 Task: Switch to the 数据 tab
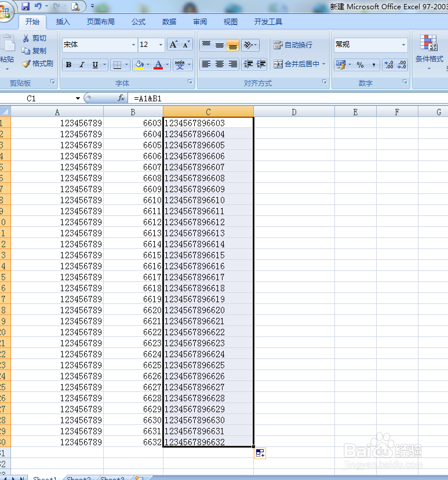pyautogui.click(x=169, y=22)
